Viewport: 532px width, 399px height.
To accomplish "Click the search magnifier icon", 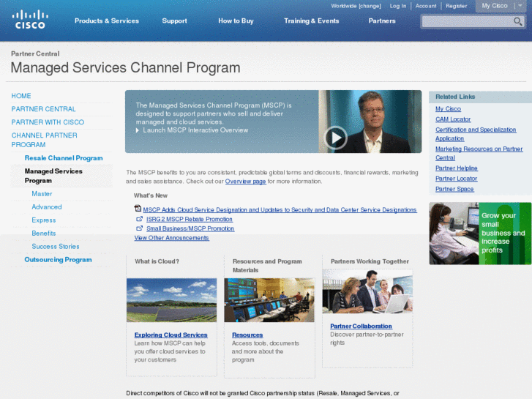I will click(518, 22).
